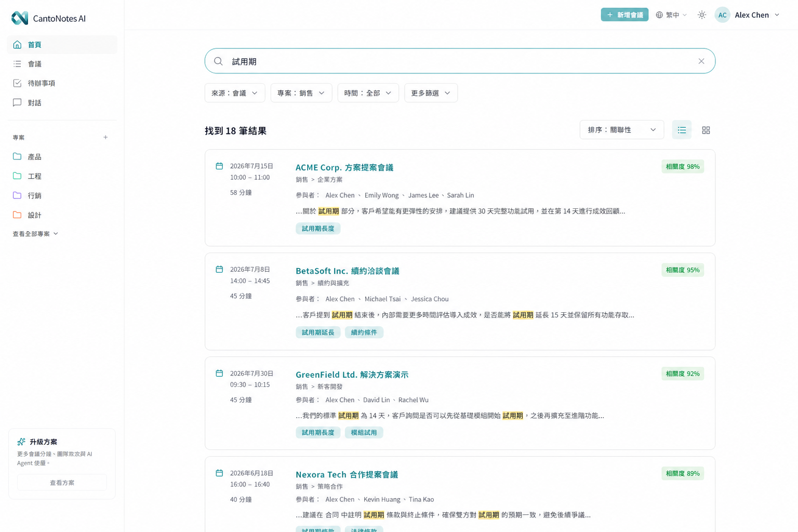The width and height of the screenshot is (798, 532).
Task: Click the CantoNotes AI logo
Action: pos(48,18)
